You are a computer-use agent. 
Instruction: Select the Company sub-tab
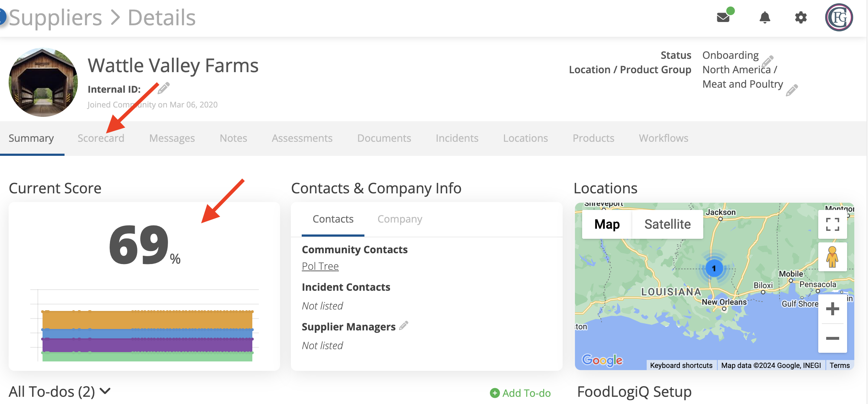(x=400, y=219)
